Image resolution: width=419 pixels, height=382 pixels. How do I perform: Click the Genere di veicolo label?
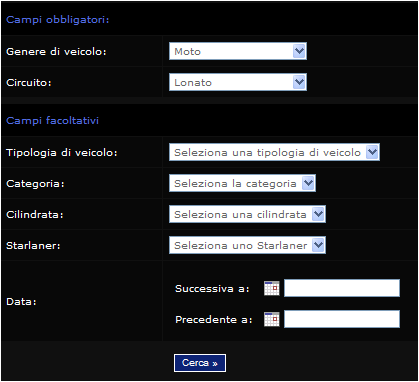(x=56, y=52)
